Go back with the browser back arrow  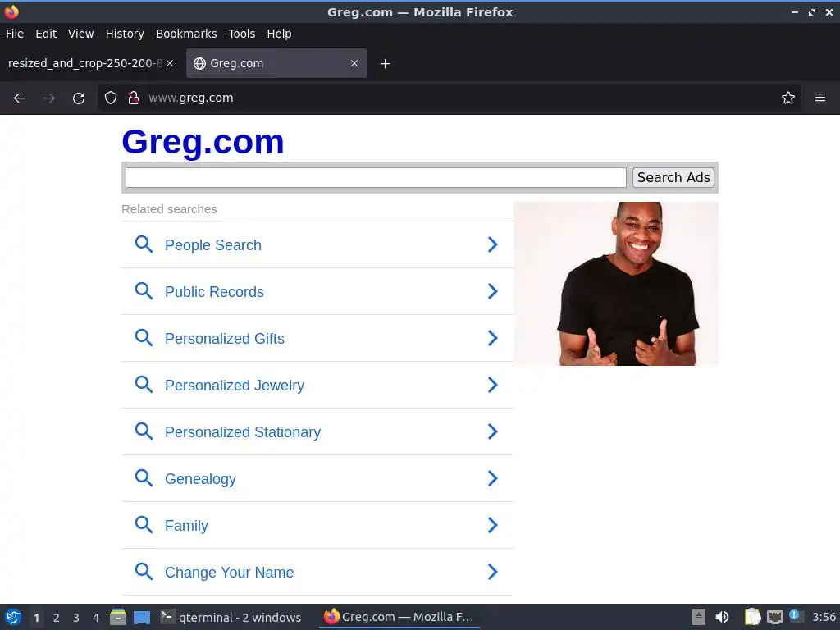(20, 98)
